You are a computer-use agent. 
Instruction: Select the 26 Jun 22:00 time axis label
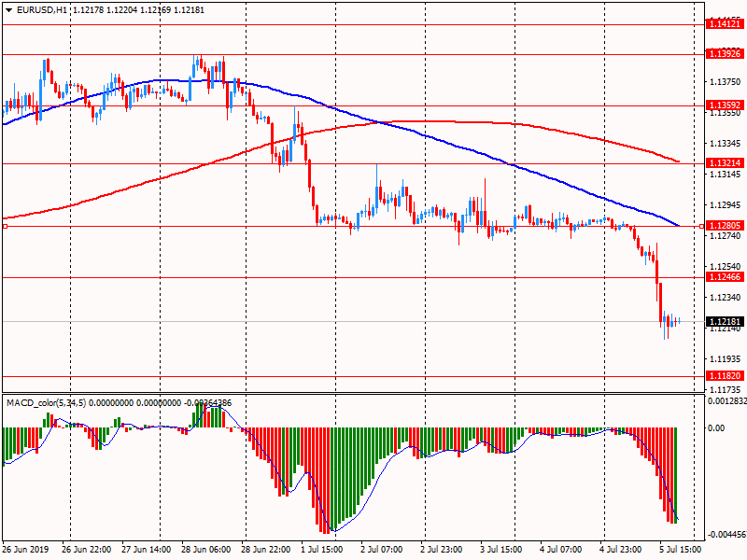click(x=86, y=549)
